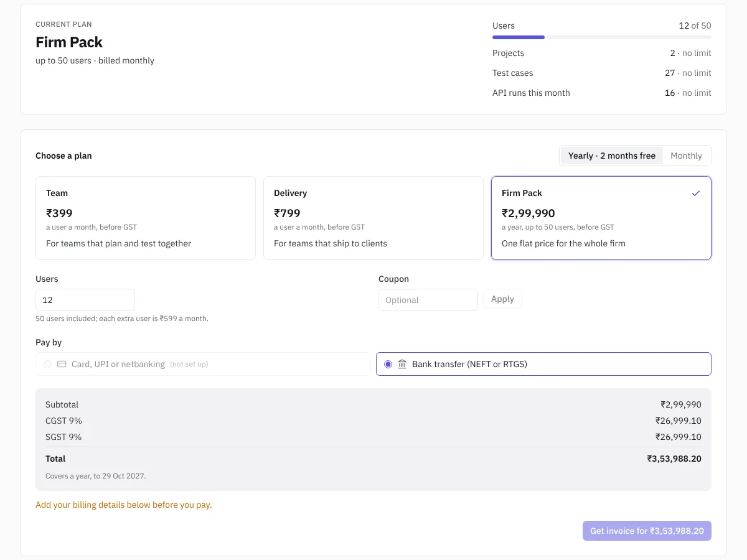Select the Card, UPI or netbanking radio button
Image resolution: width=747 pixels, height=560 pixels.
(x=48, y=364)
